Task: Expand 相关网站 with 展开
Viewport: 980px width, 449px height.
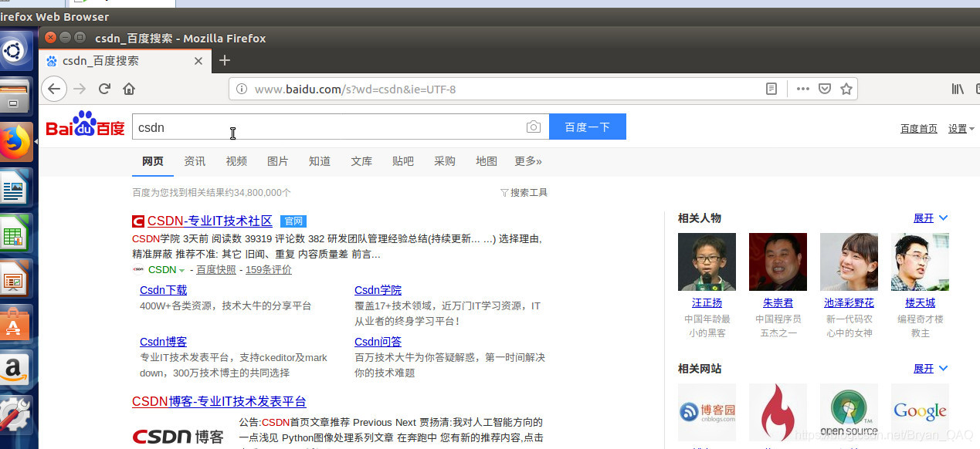Action: click(x=931, y=369)
